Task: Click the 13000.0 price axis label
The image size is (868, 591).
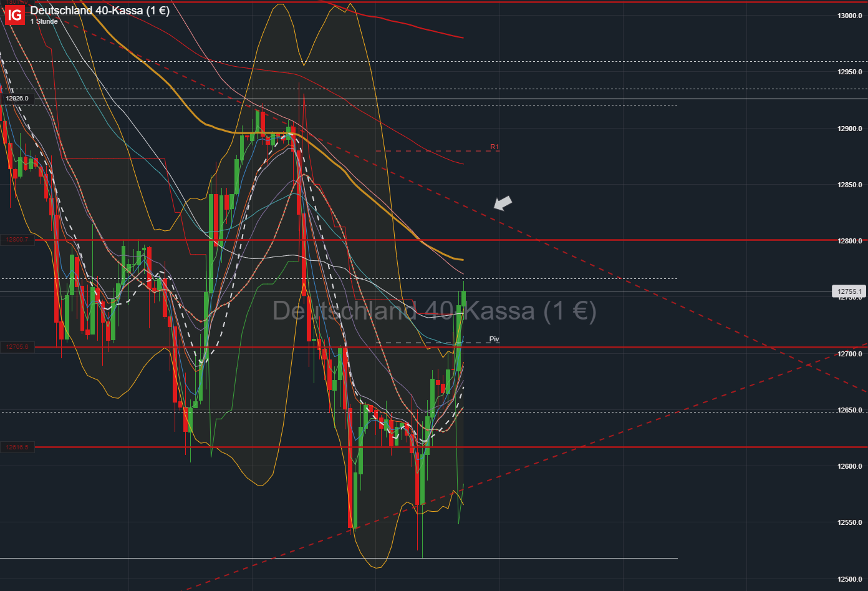Action: 850,16
